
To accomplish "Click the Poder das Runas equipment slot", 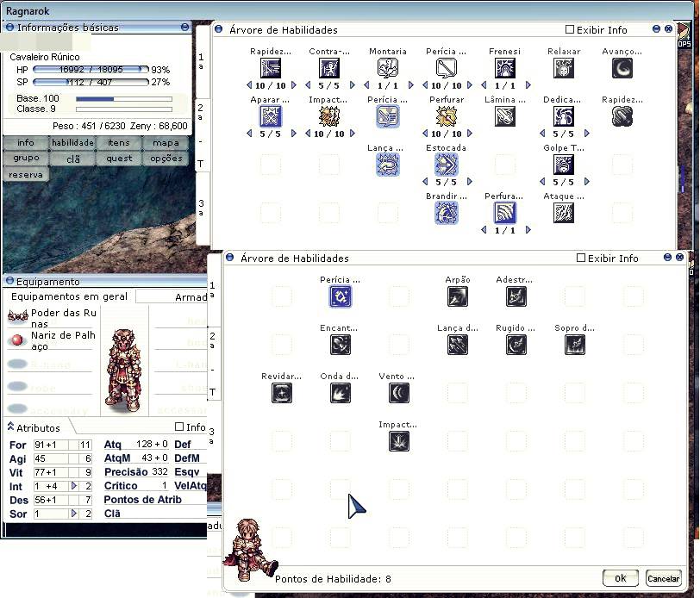I will tap(50, 316).
